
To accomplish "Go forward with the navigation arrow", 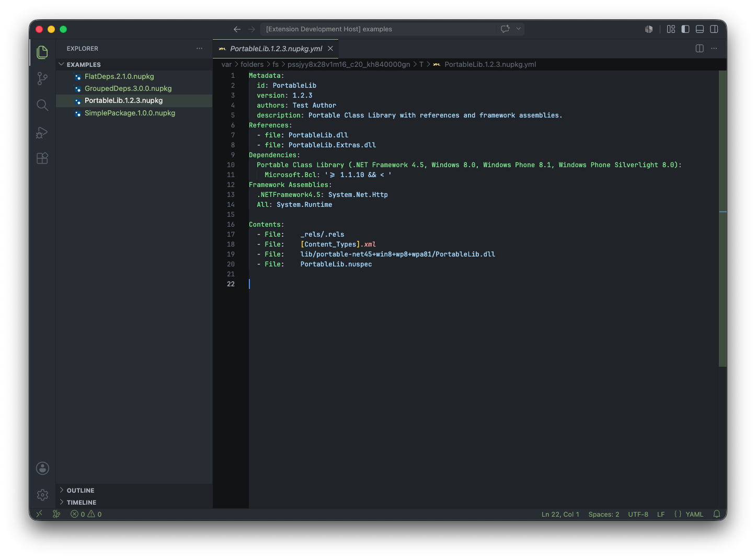I will (x=251, y=29).
